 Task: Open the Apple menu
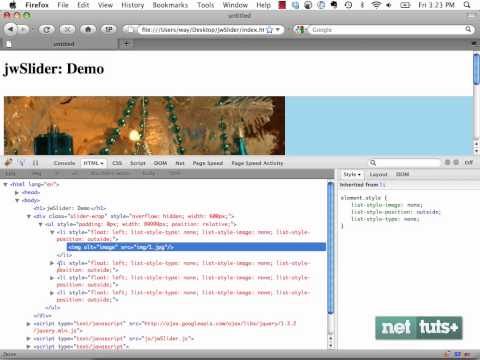[13, 5]
